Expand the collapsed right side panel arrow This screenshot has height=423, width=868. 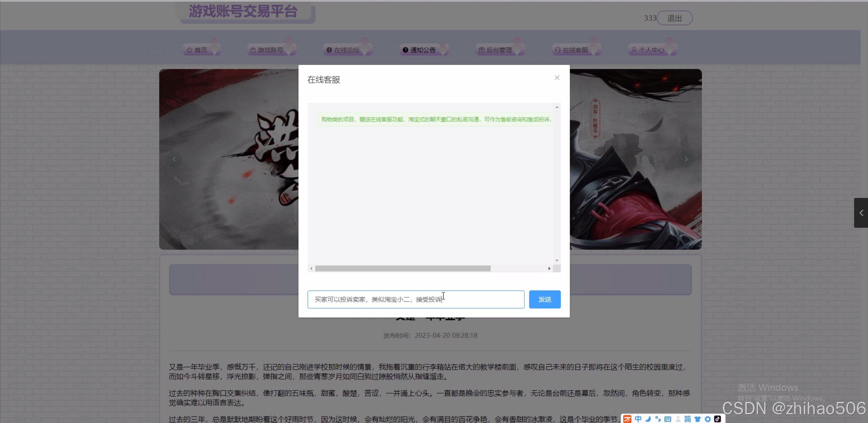coord(861,213)
